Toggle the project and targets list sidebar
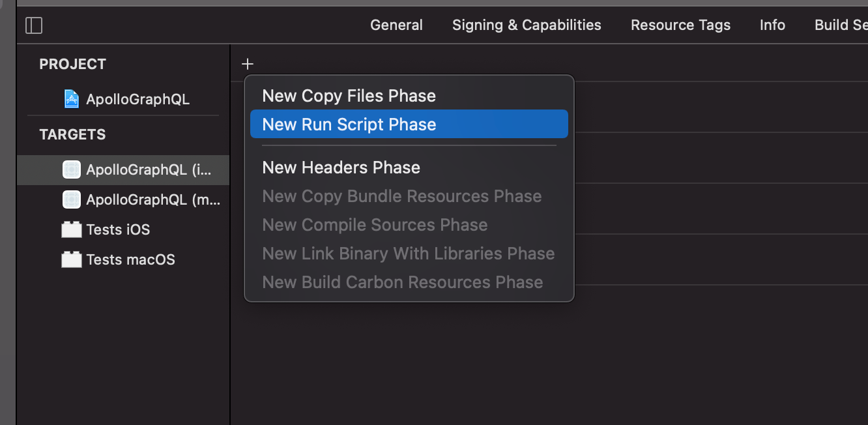Viewport: 868px width, 425px height. pyautogui.click(x=34, y=25)
